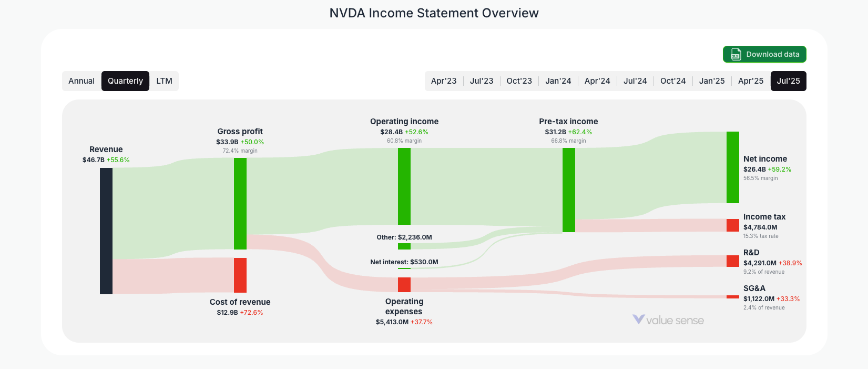Click the R&D $4,291.0M value
Screen dimensions: 868x369
click(x=760, y=263)
